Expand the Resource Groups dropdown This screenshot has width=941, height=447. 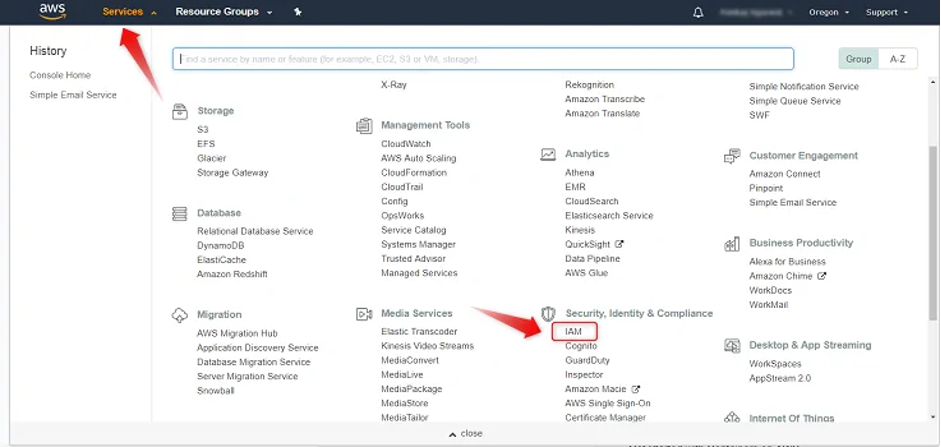point(223,12)
